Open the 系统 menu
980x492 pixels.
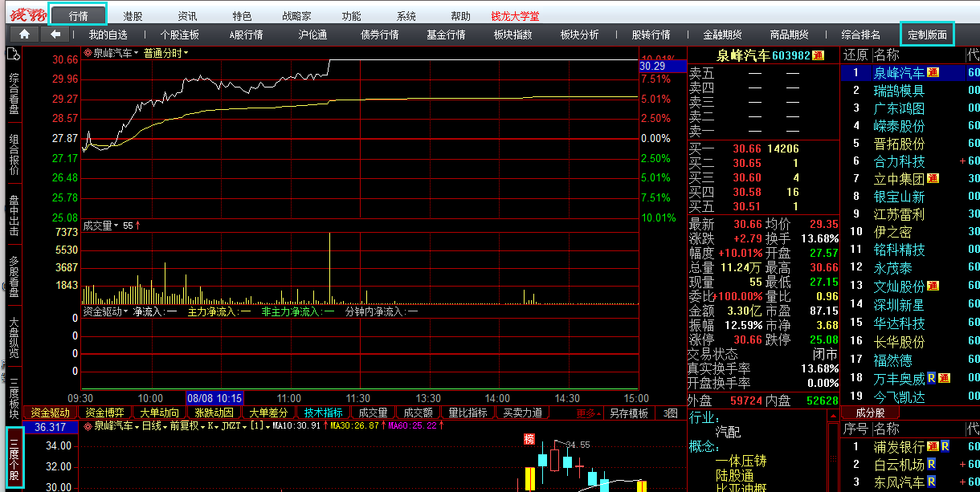406,16
